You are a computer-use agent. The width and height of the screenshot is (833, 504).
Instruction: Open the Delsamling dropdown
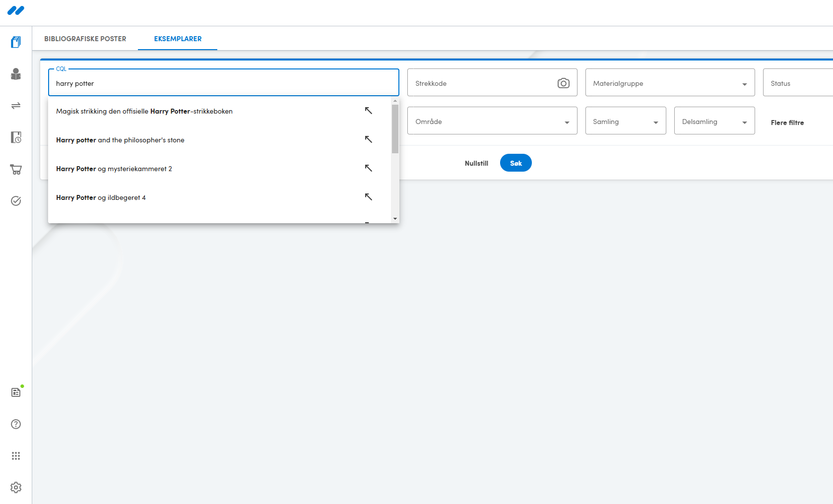point(714,121)
